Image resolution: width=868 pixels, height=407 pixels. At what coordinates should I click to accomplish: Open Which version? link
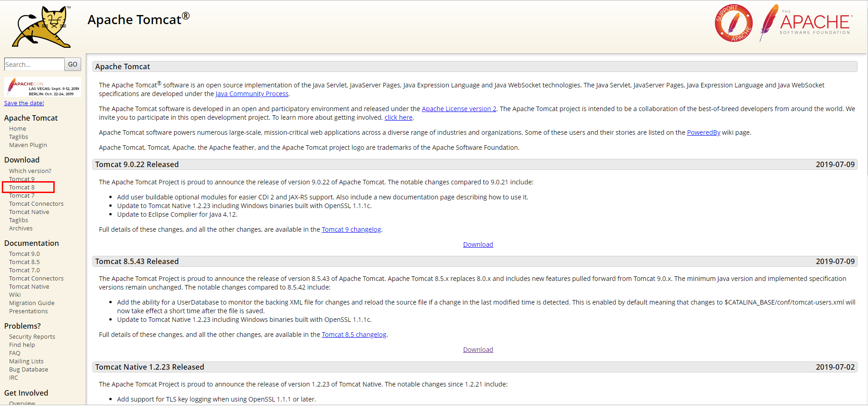click(30, 171)
